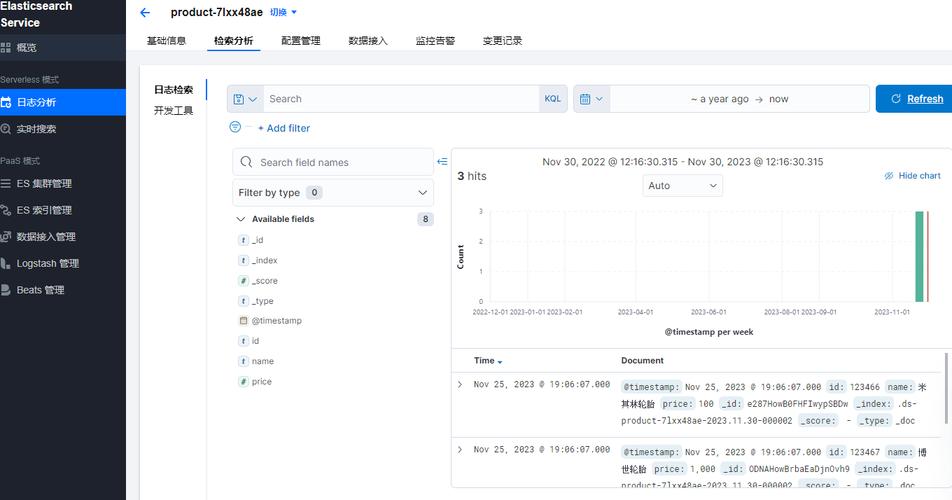Screen dimensions: 952x500
Task: Click the '3 hits' count text
Action: click(x=472, y=176)
